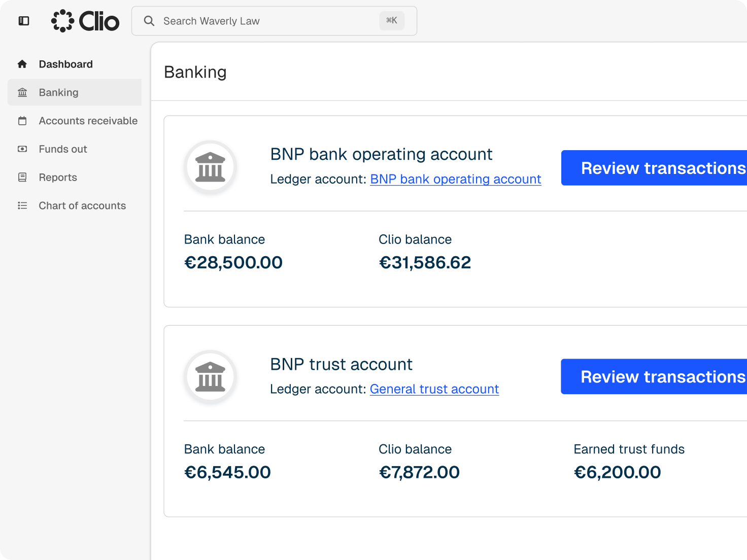Screen dimensions: 747x560
Task: Navigate to Chart of accounts
Action: pos(75,205)
